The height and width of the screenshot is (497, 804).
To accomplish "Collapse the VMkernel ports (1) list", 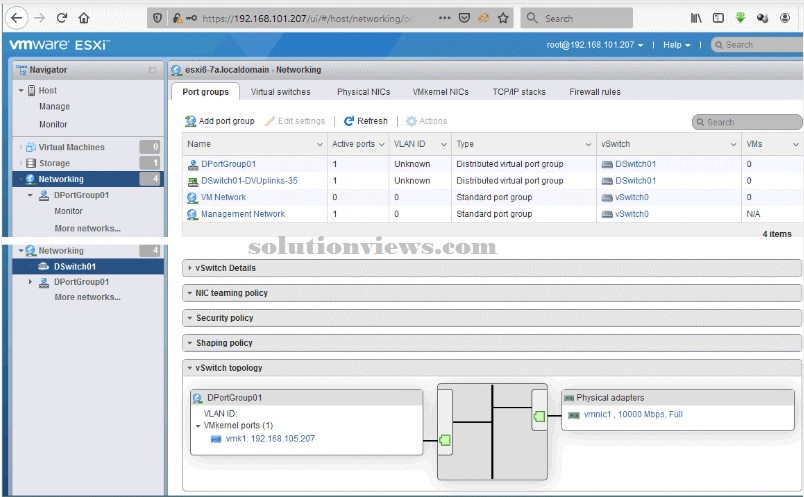I will [198, 426].
